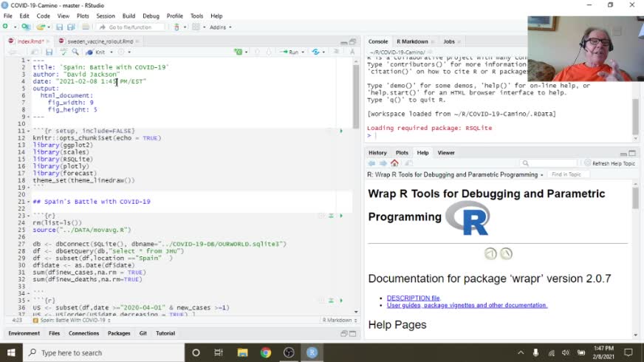Open the Tools menu

pos(196,16)
